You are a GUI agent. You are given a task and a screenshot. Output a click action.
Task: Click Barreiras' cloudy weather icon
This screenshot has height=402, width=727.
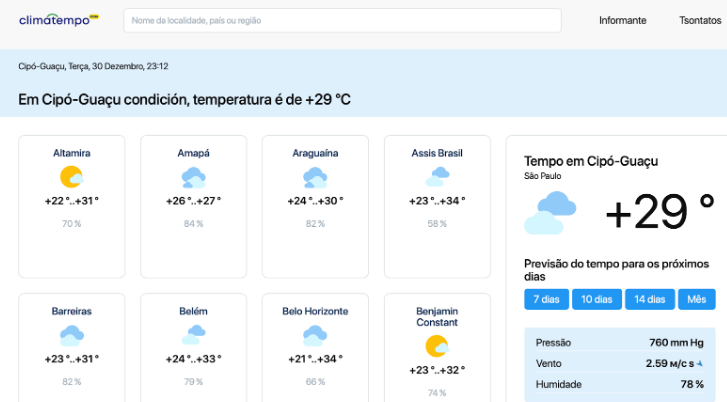pos(71,336)
